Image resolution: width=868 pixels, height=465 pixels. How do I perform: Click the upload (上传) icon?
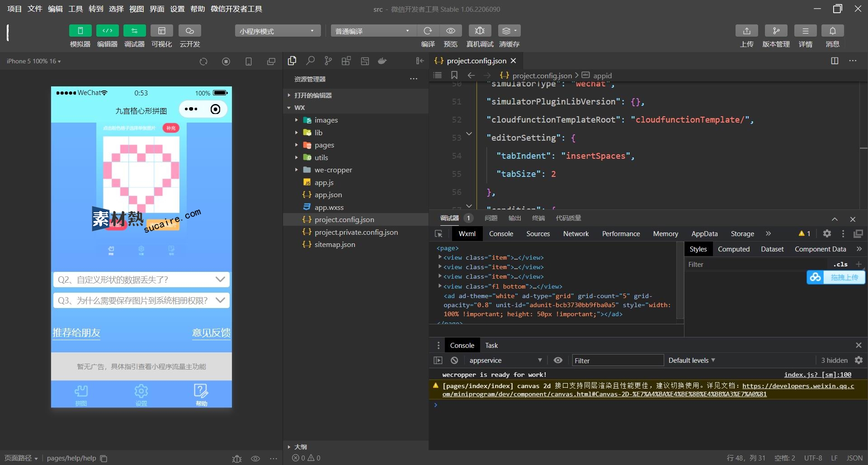point(747,31)
